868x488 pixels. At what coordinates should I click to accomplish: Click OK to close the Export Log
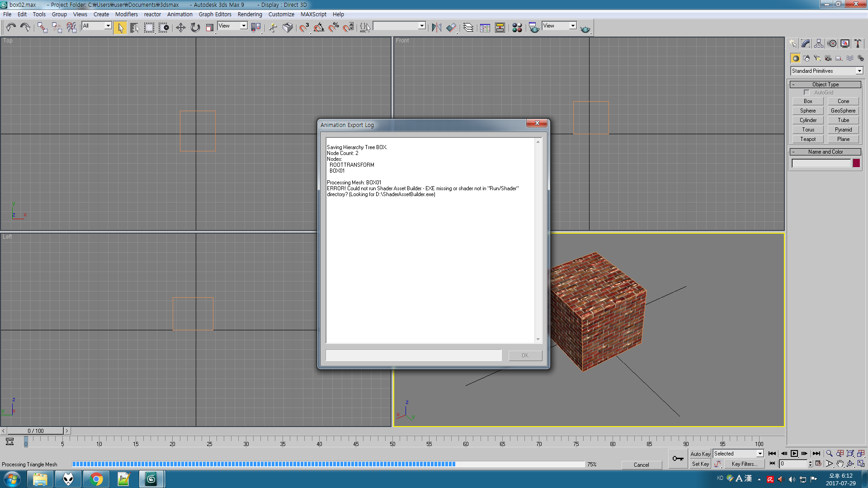click(x=524, y=355)
